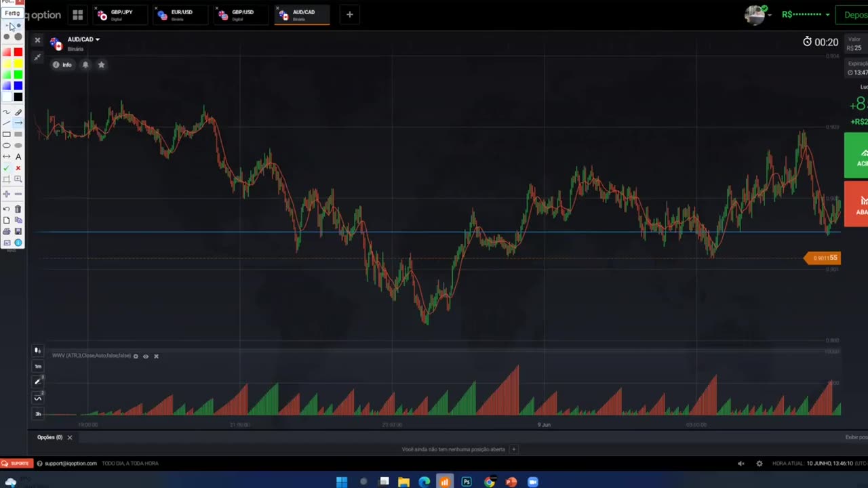Screen dimensions: 868x488
Task: Collapse chart with the diagonal arrows icon
Action: click(x=37, y=57)
